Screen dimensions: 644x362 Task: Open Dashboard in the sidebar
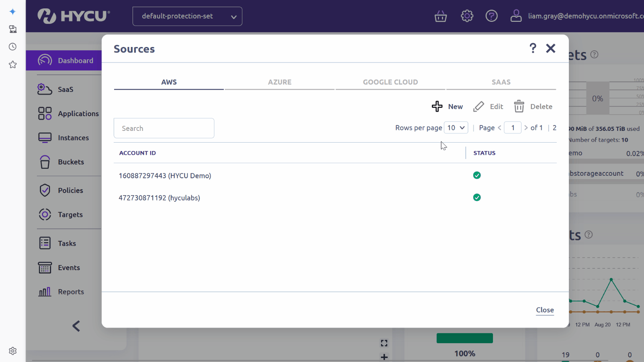[64, 60]
